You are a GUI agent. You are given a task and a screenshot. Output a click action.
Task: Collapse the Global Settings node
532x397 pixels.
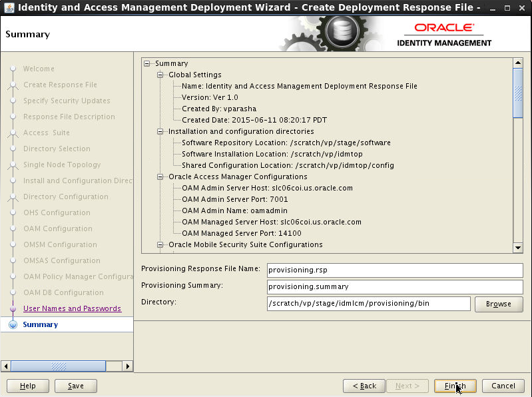(160, 75)
